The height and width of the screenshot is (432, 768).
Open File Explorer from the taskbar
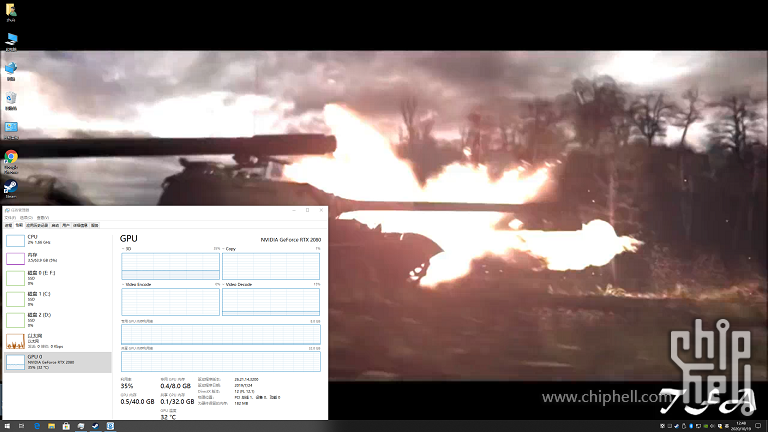point(51,426)
